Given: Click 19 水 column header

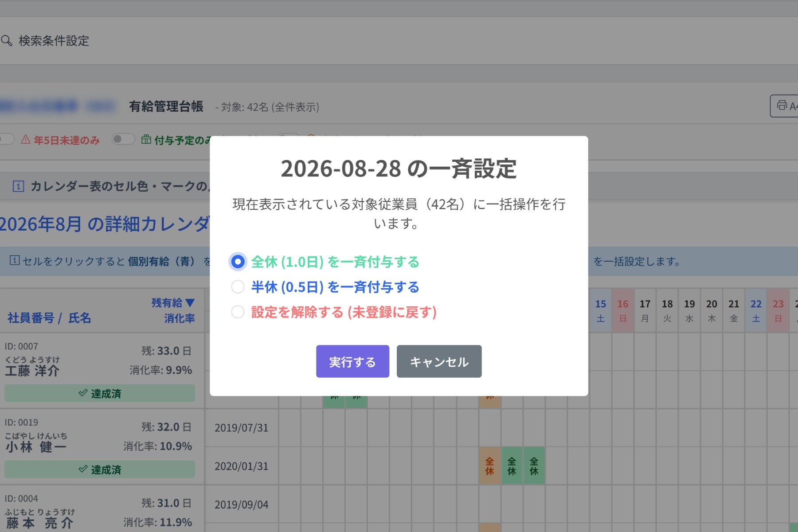Looking at the screenshot, I should (689, 310).
